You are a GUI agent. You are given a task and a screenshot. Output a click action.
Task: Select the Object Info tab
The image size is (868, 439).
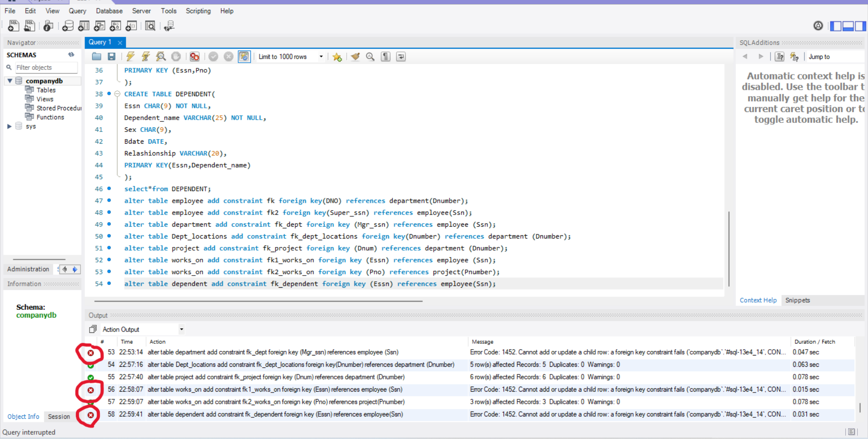[23, 416]
